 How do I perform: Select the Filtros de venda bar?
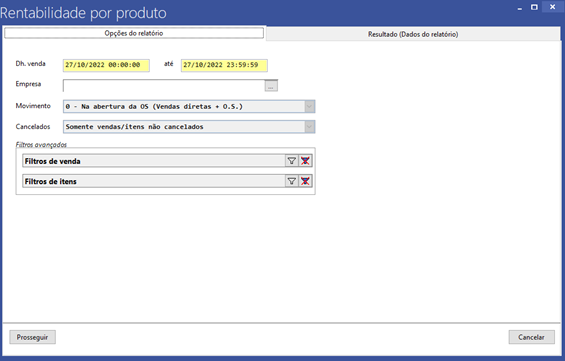154,161
